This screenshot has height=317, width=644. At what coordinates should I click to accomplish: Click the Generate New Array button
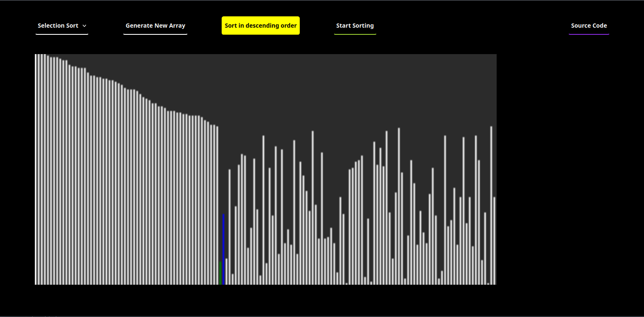[x=155, y=26]
